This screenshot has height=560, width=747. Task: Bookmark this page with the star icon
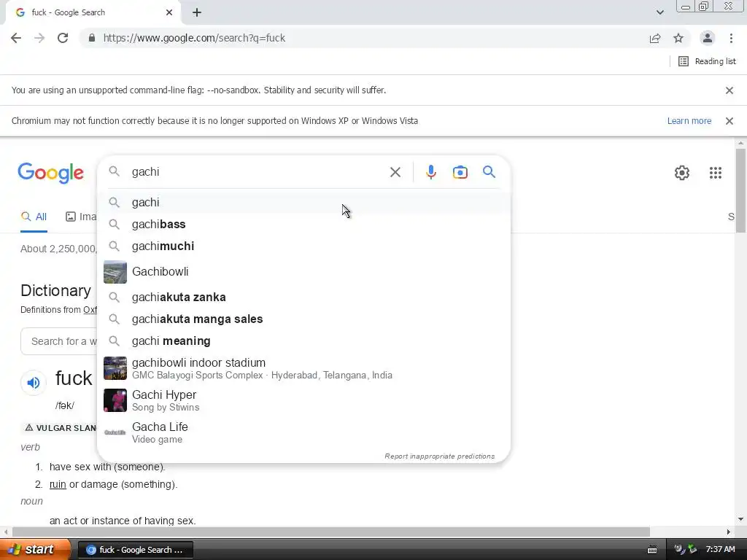click(678, 38)
